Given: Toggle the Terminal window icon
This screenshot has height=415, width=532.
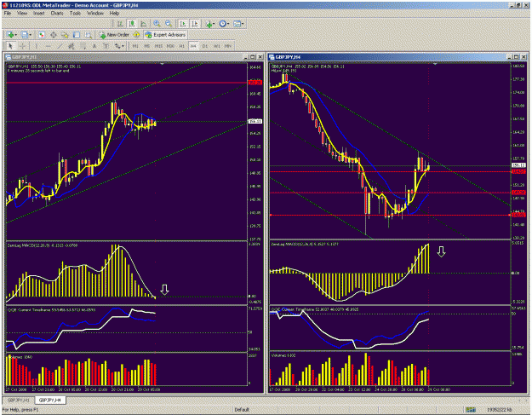Looking at the screenshot, I should (77, 35).
